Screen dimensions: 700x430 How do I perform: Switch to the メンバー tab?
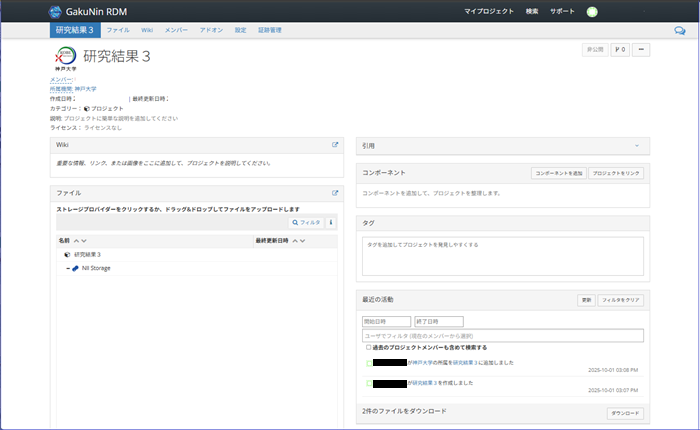pyautogui.click(x=176, y=31)
